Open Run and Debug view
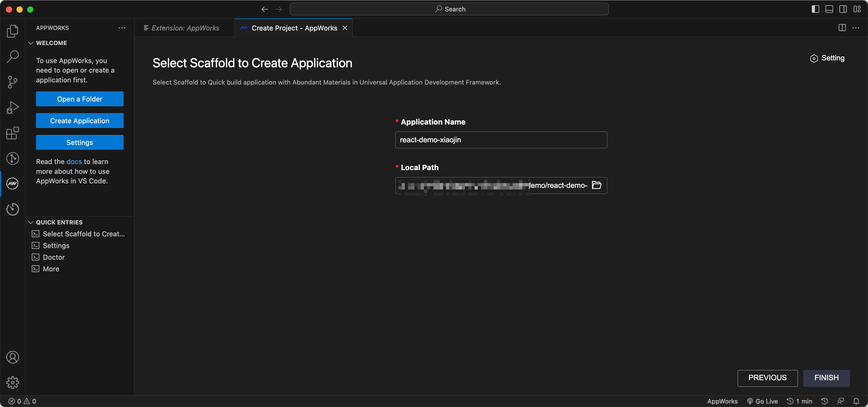The image size is (868, 407). coord(12,107)
